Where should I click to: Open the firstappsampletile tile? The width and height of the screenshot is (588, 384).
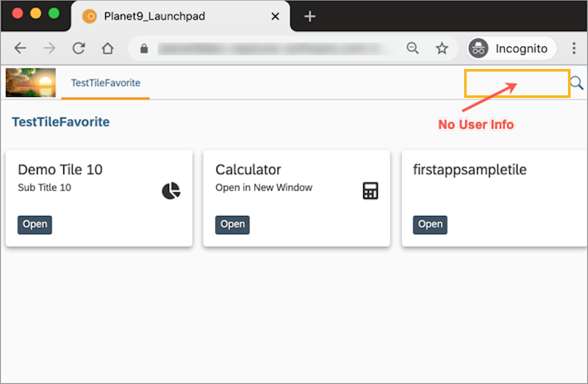click(x=430, y=224)
